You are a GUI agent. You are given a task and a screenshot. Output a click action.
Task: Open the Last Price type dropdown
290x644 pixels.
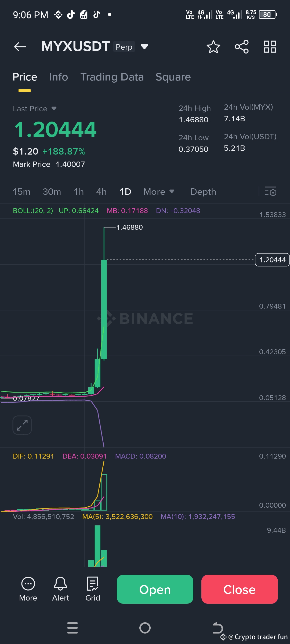point(54,108)
